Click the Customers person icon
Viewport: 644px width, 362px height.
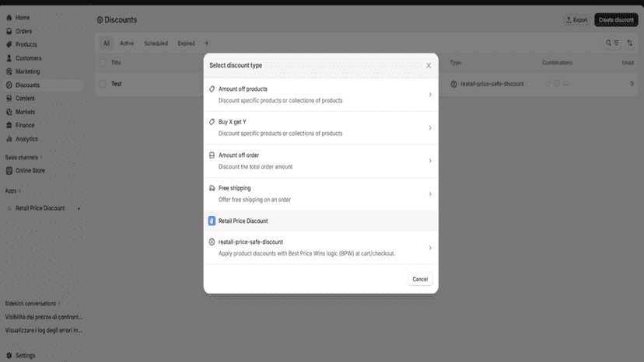[x=9, y=57]
